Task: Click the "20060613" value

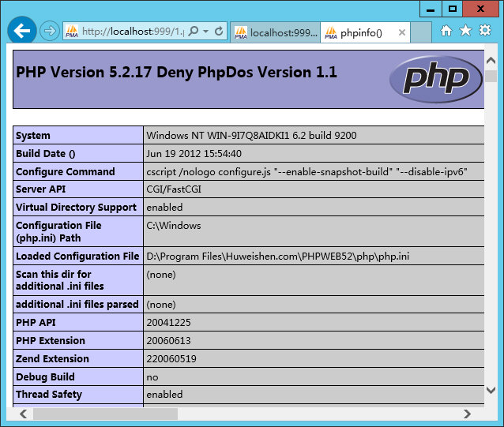Action: pyautogui.click(x=168, y=341)
